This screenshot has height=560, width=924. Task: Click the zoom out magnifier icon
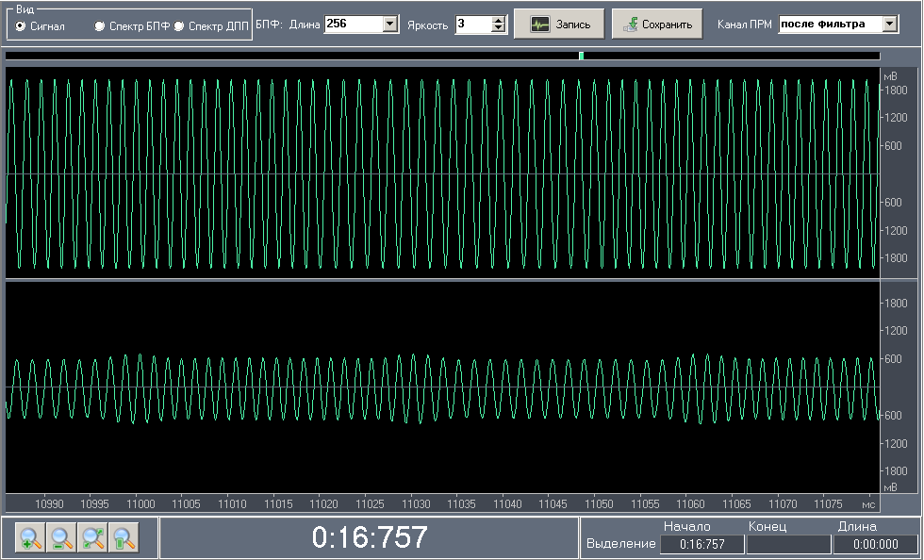[x=61, y=538]
